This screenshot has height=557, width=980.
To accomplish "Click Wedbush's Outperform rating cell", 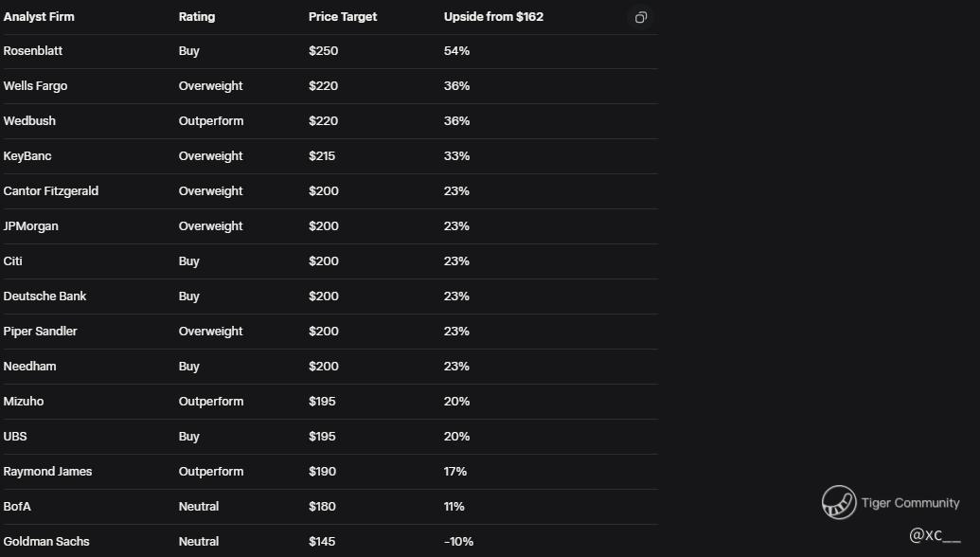I will [211, 121].
